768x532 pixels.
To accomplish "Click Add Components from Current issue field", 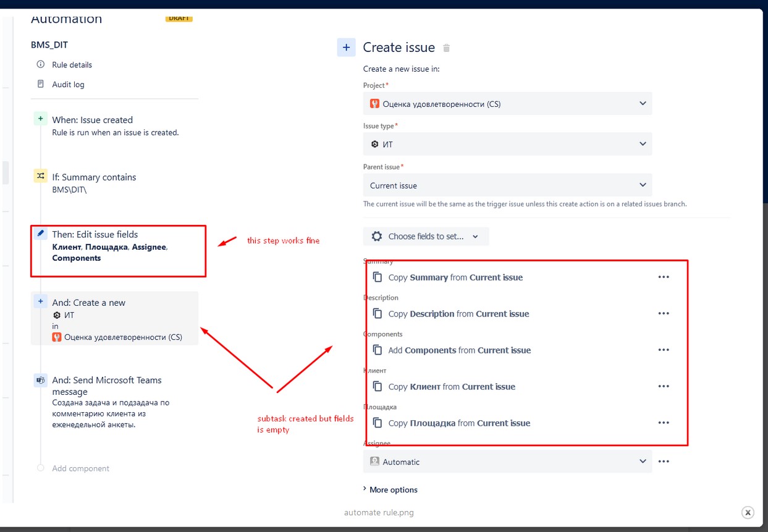I will 460,350.
